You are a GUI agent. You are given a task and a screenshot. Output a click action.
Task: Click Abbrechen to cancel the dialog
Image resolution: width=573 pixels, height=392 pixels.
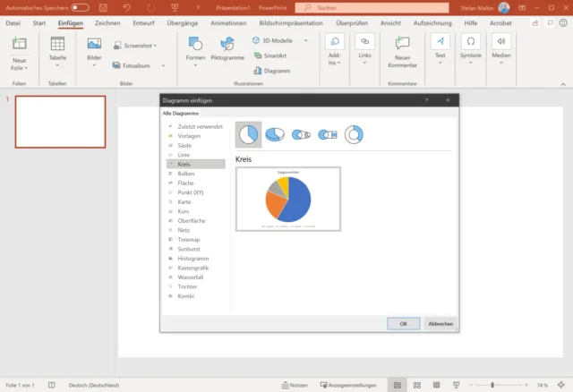(x=440, y=323)
